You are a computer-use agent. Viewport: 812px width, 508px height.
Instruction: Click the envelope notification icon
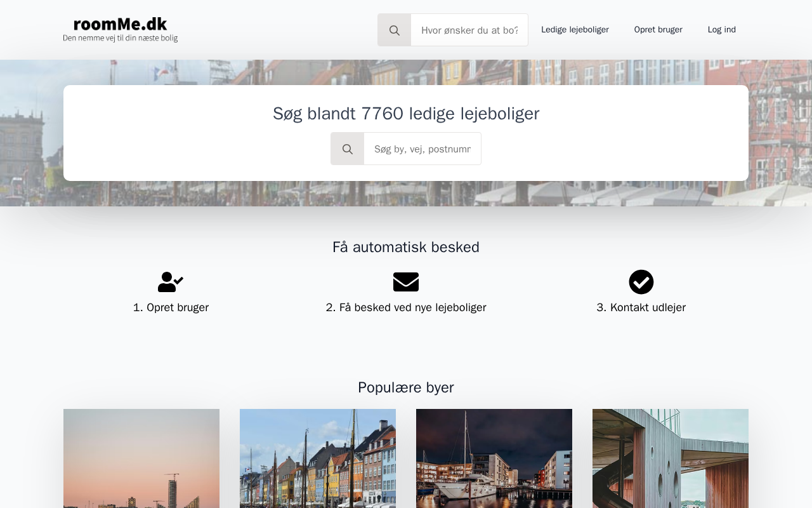tap(406, 282)
